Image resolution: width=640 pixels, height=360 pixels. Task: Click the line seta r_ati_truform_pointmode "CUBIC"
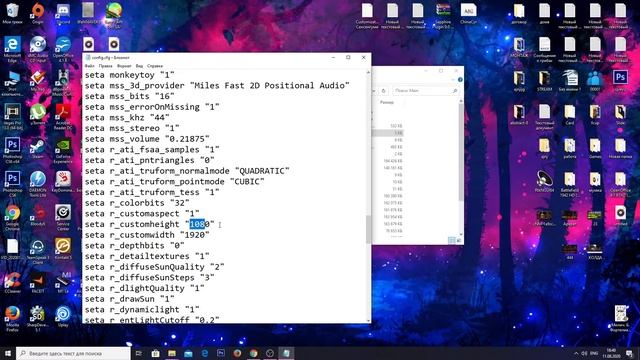[174, 181]
